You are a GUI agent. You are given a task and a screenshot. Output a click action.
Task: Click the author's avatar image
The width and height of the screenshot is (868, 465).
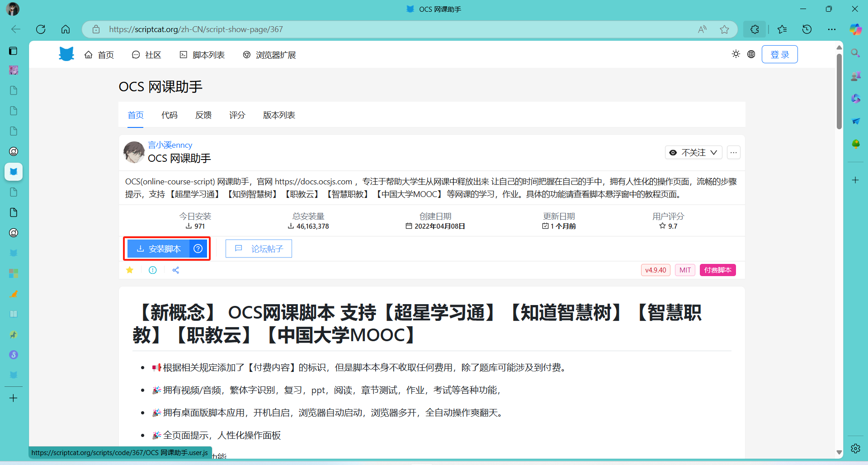pyautogui.click(x=134, y=152)
